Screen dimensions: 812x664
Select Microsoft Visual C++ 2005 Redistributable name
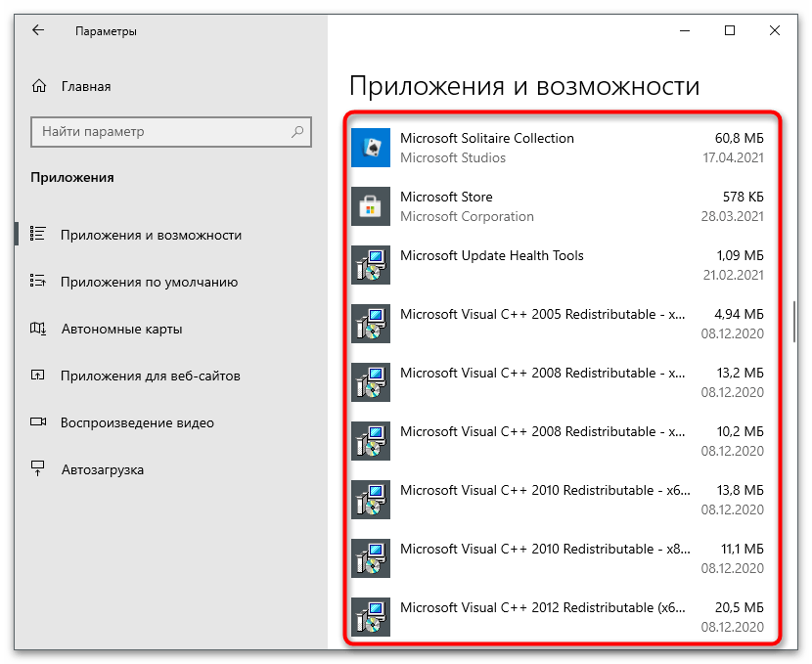(542, 314)
